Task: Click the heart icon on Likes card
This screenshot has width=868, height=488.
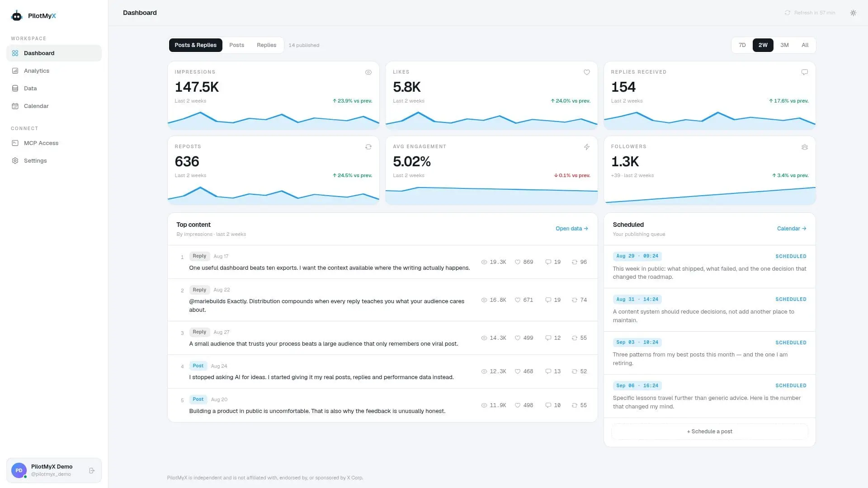Action: point(587,72)
